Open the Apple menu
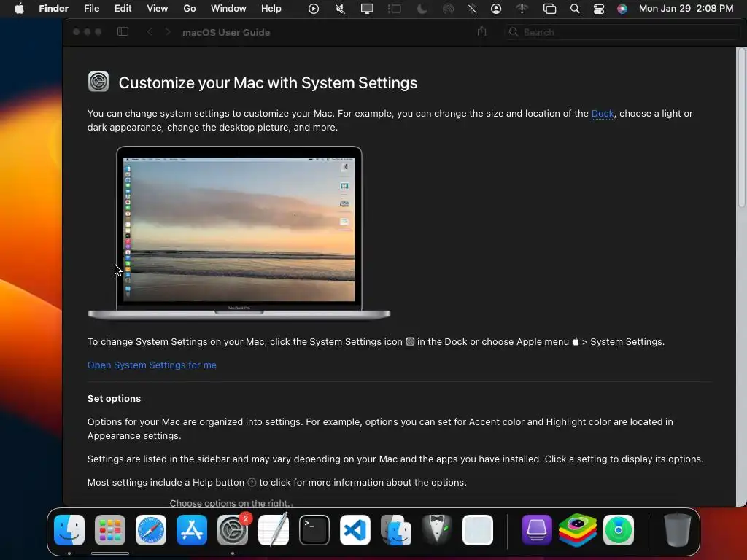 click(19, 8)
